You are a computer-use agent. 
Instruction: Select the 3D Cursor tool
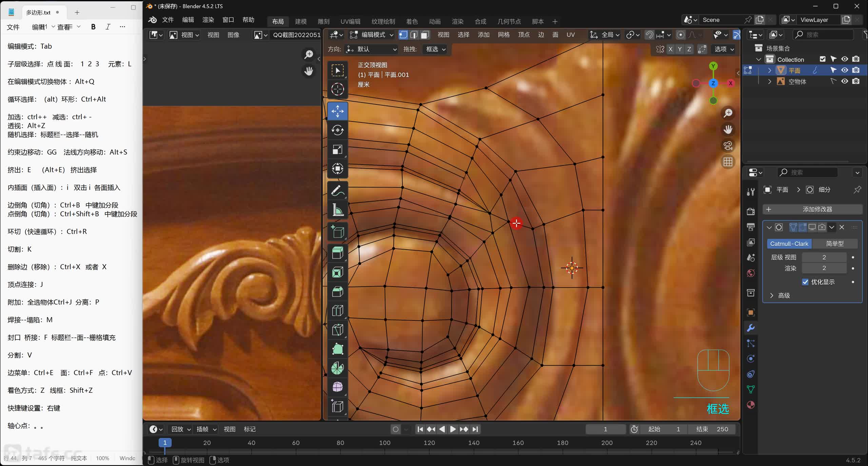click(x=337, y=89)
